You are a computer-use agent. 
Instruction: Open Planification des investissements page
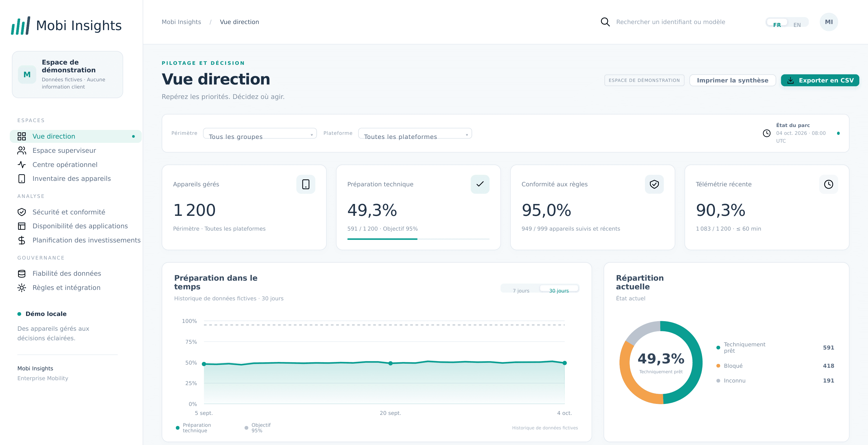click(76, 240)
